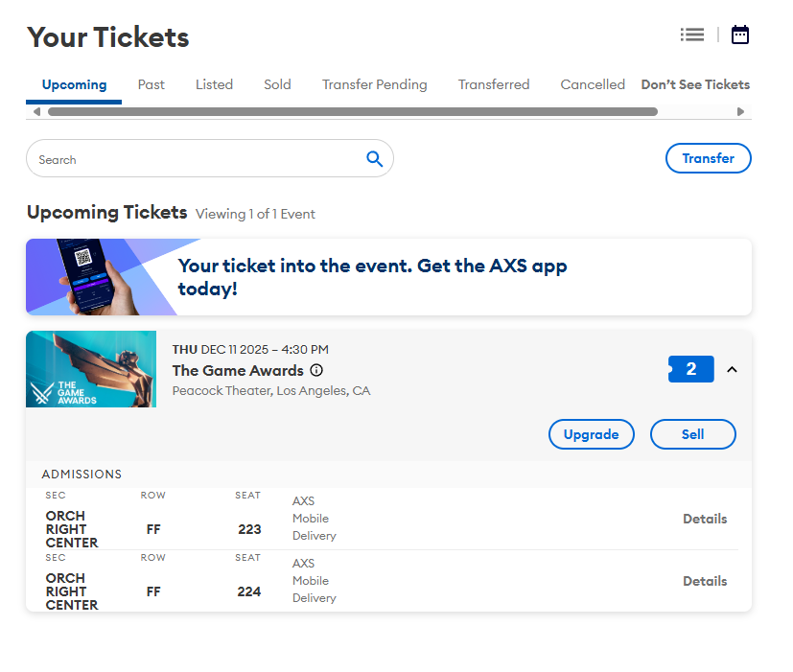The image size is (793, 672).
Task: Click row FF value for seat 224
Action: pos(153,591)
